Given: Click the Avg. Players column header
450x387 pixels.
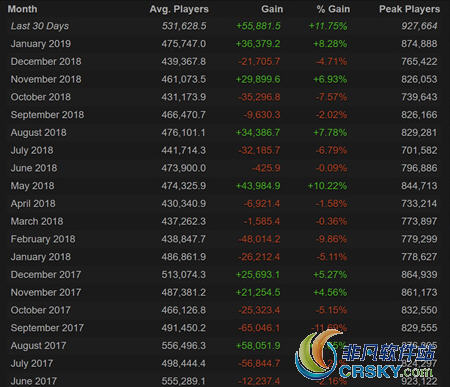Looking at the screenshot, I should pos(179,9).
